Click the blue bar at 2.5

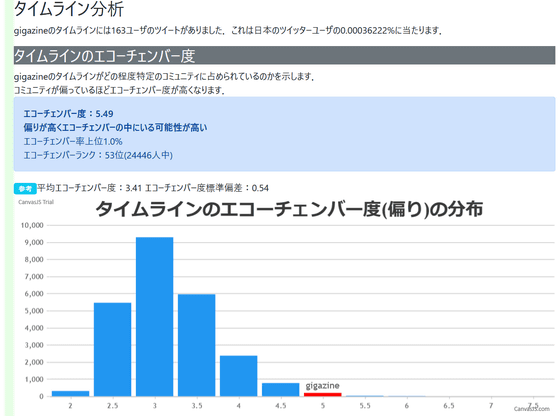(112, 350)
